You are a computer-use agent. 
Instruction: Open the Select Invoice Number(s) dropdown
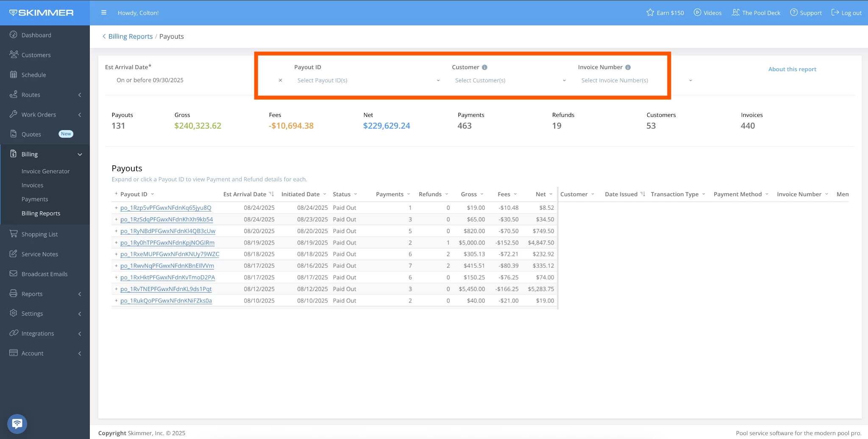coord(636,81)
